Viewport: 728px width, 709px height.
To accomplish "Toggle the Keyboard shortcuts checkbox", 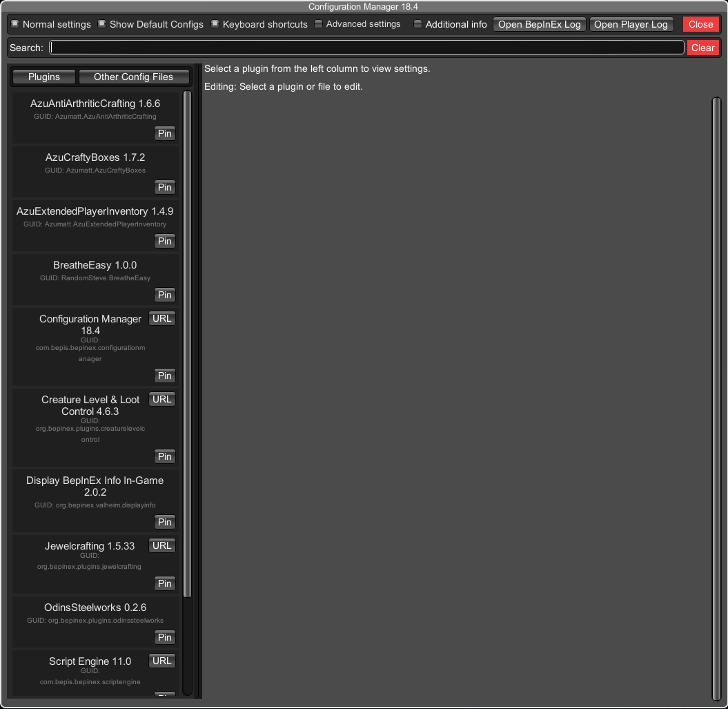I will 215,23.
